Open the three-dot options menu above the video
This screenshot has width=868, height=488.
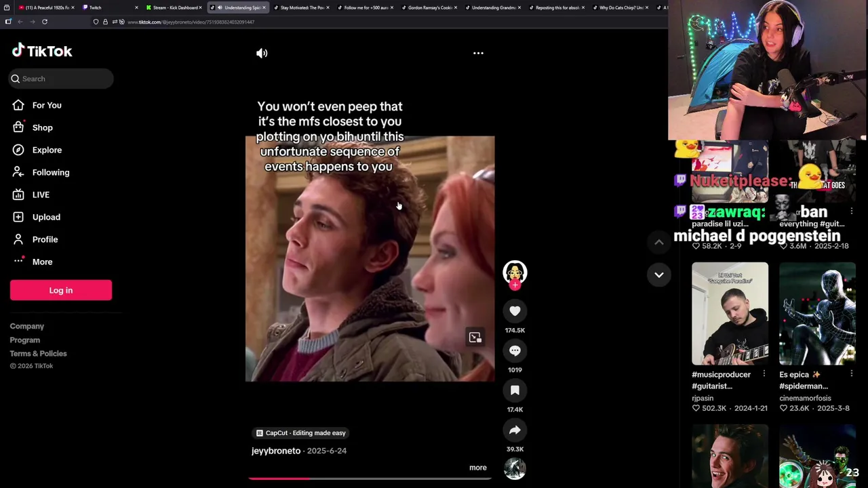[x=478, y=53]
